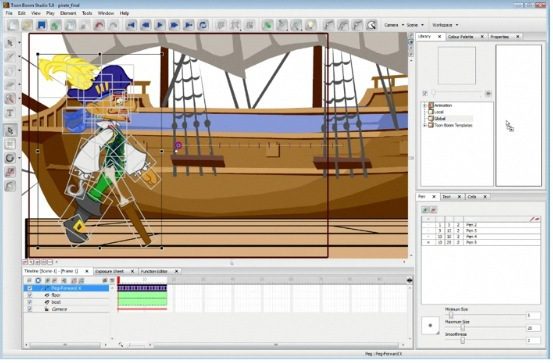The width and height of the screenshot is (553, 363).
Task: Open the Workspace dropdown in toolbar
Action: pos(445,25)
